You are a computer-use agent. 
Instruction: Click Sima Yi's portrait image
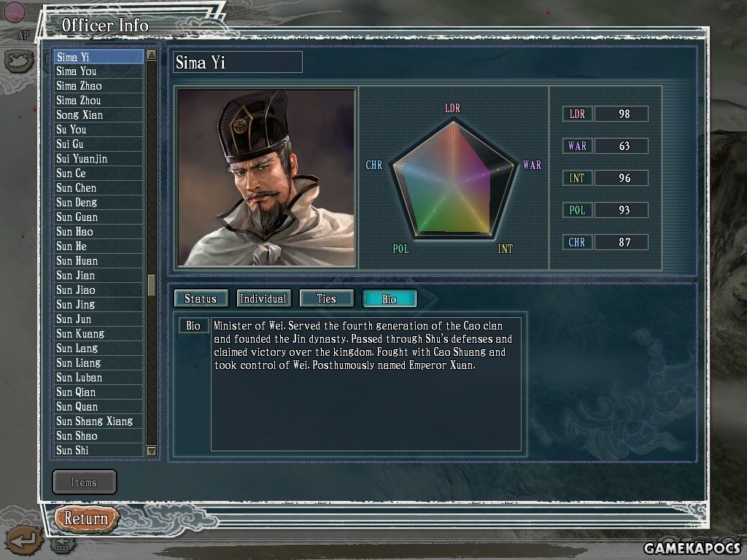[x=266, y=178]
